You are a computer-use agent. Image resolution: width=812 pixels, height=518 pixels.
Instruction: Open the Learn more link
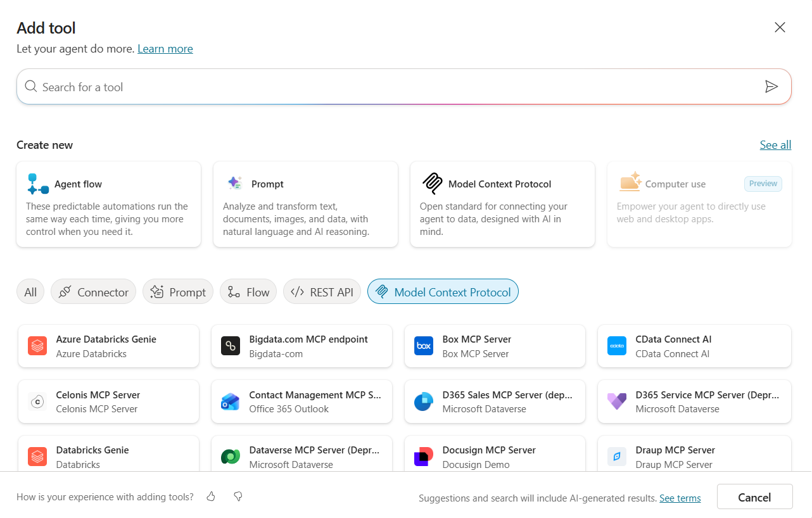tap(165, 49)
